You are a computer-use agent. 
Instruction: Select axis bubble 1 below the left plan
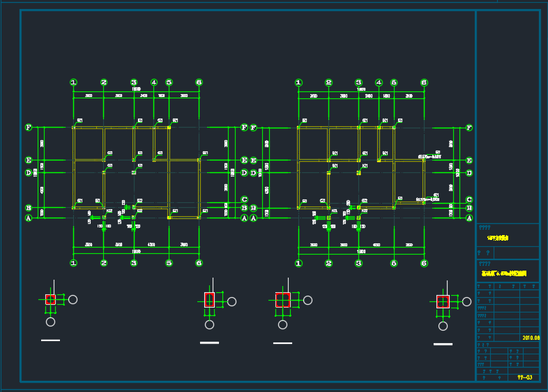[x=73, y=263]
